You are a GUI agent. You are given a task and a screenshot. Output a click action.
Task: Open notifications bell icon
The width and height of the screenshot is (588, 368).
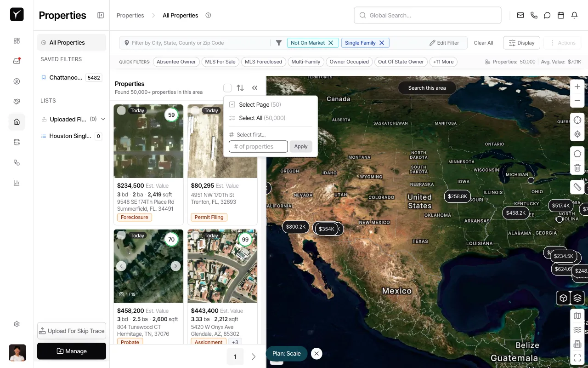(574, 15)
